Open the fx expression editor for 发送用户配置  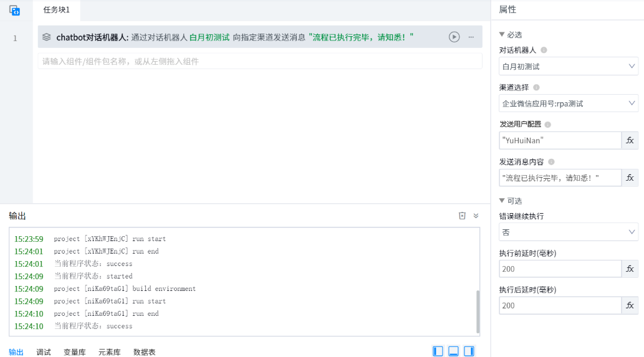(x=630, y=141)
